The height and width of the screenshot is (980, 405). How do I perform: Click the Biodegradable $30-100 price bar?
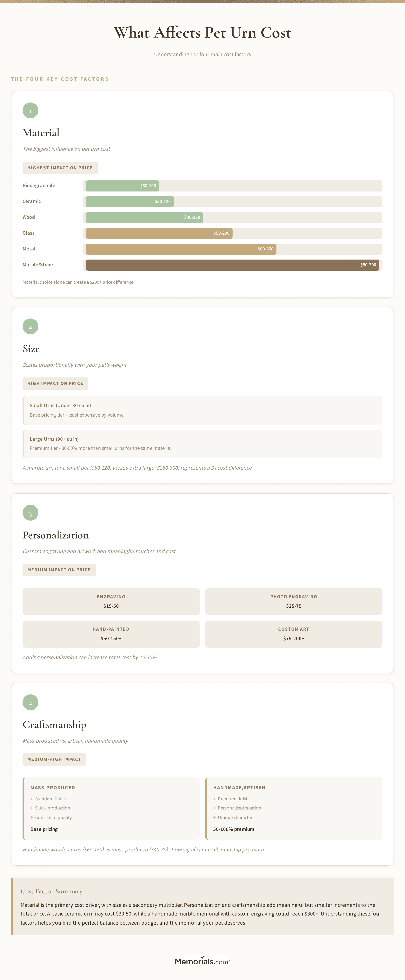(x=122, y=186)
